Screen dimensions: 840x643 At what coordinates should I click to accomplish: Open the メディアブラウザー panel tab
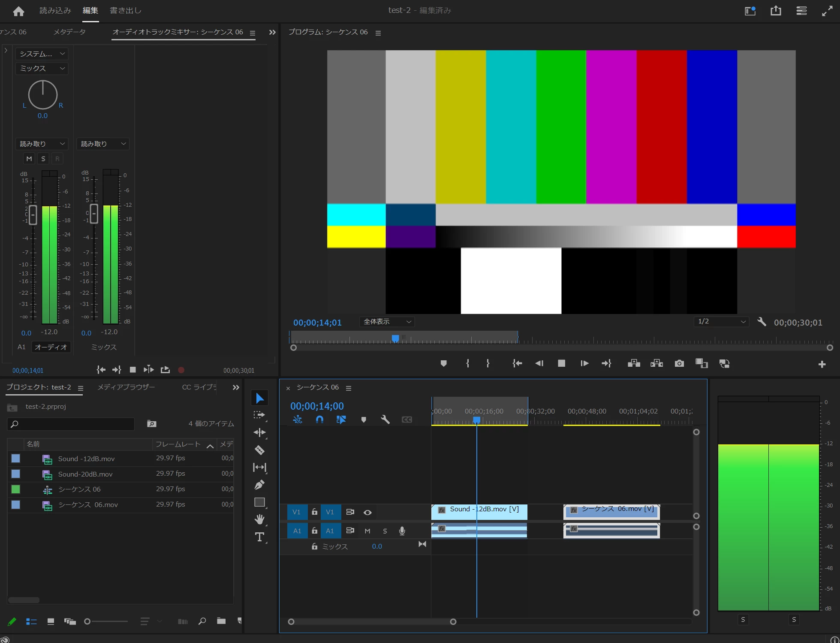126,387
